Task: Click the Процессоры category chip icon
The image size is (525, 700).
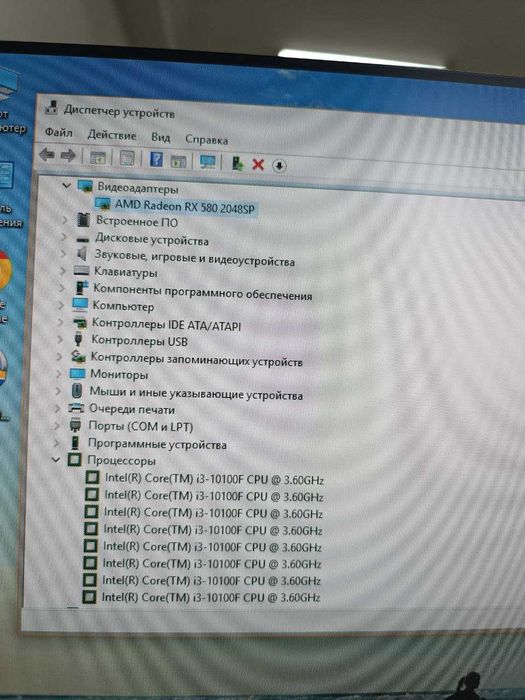Action: coord(74,459)
